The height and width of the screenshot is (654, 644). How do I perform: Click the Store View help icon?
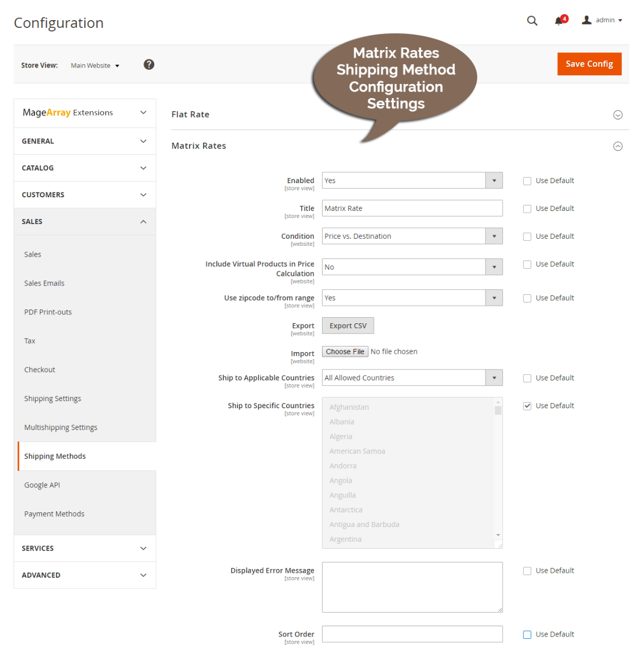[x=149, y=64]
